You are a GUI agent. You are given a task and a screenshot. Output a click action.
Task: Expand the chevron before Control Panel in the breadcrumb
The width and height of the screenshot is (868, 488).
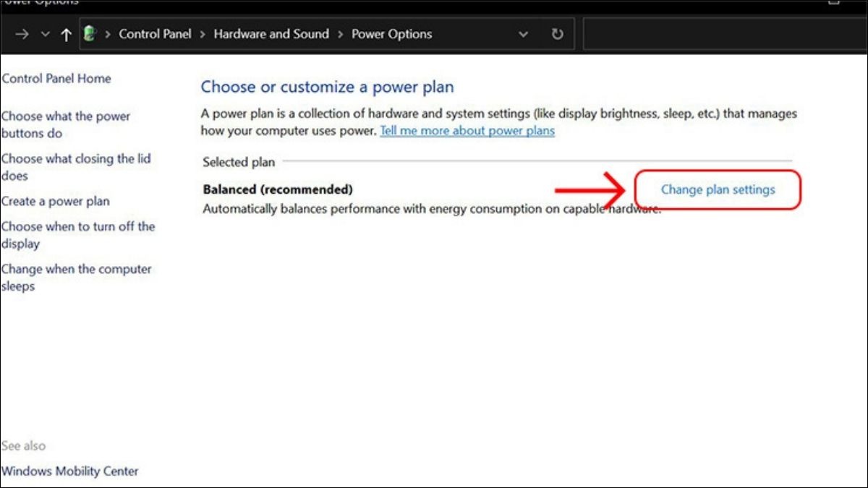click(109, 34)
